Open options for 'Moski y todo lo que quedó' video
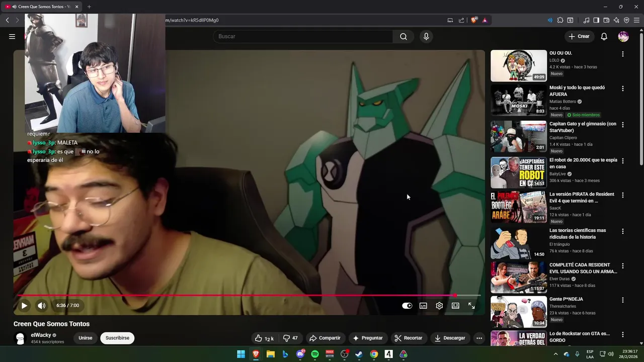This screenshot has width=644, height=362. [x=622, y=88]
